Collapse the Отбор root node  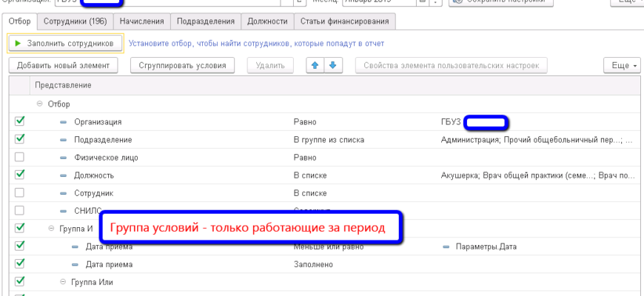[x=39, y=104]
